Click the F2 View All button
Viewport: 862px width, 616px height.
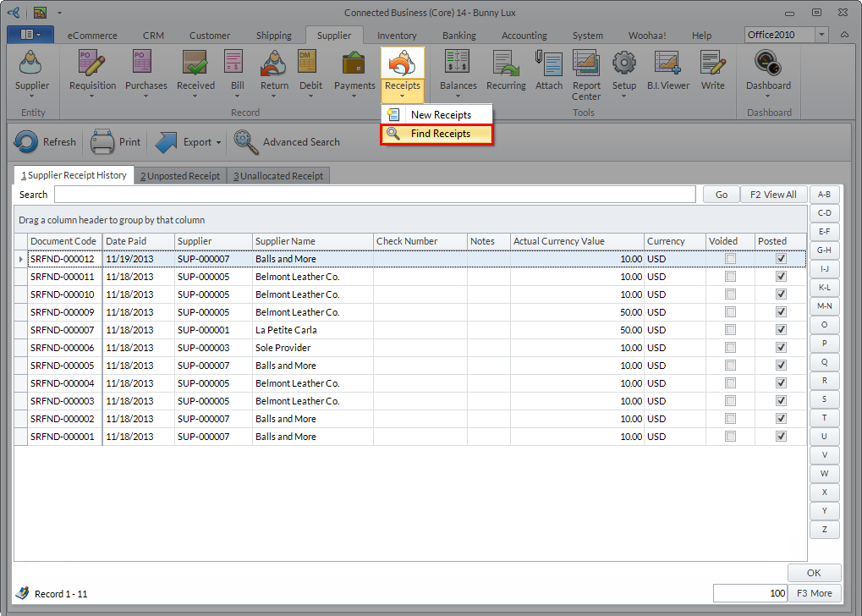tap(774, 195)
